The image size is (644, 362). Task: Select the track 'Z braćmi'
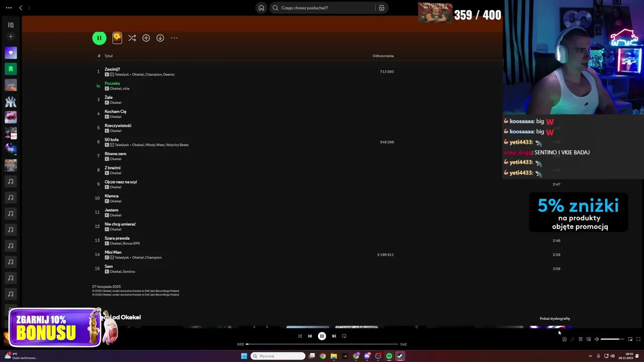(x=113, y=168)
